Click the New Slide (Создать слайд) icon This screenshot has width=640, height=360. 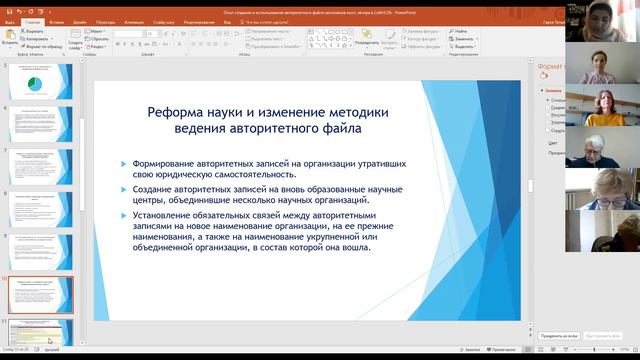coord(76,34)
